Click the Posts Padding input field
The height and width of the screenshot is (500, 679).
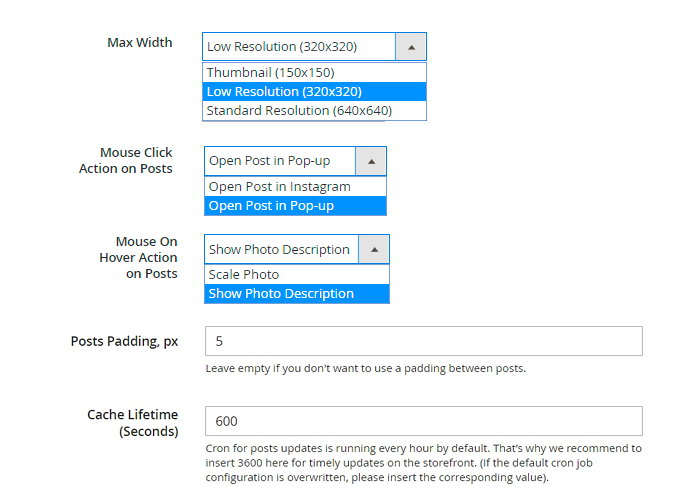click(x=423, y=341)
